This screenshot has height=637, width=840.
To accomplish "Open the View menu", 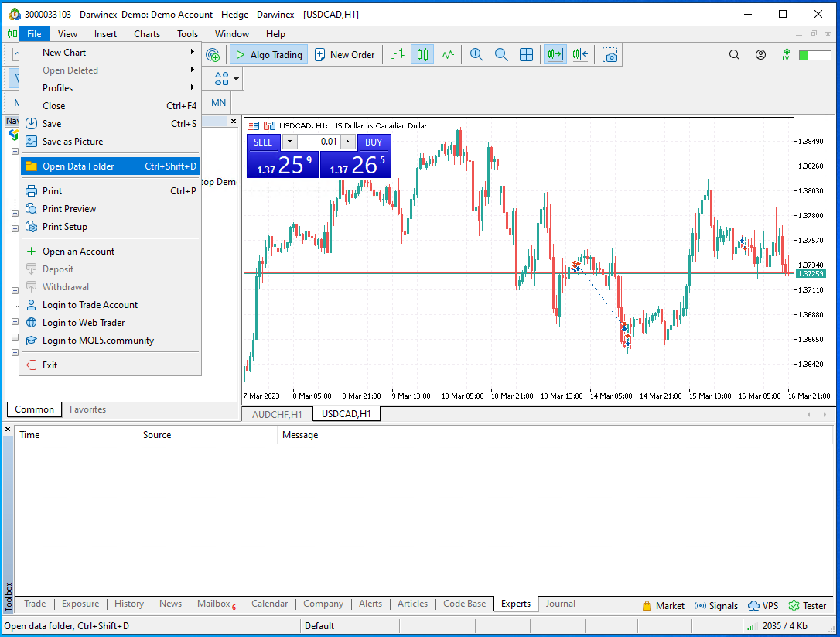I will 67,34.
